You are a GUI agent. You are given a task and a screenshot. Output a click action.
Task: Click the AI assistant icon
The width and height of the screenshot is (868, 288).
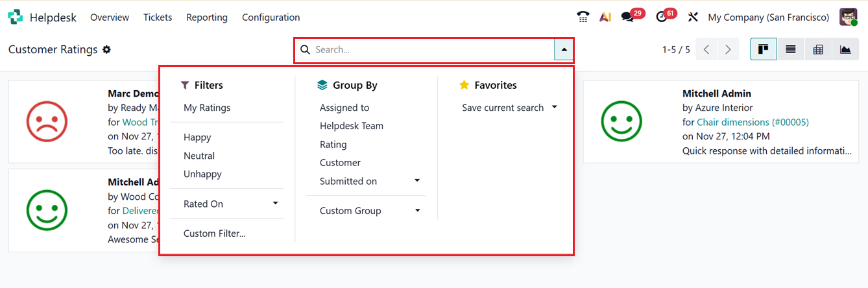point(605,18)
